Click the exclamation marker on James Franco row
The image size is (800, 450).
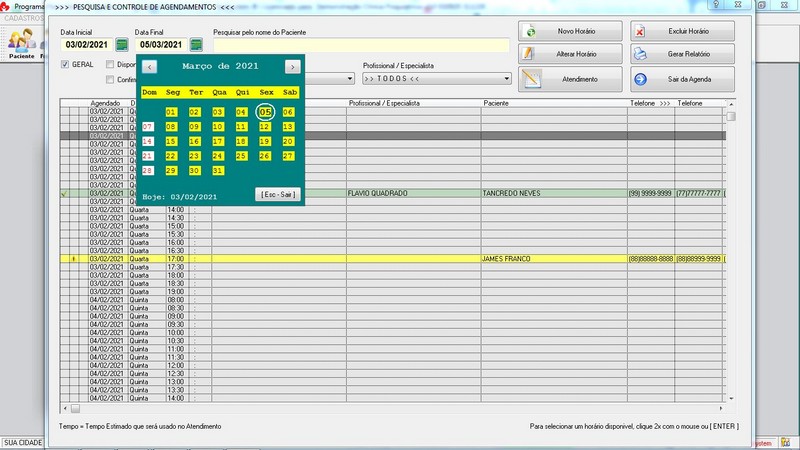tap(73, 259)
